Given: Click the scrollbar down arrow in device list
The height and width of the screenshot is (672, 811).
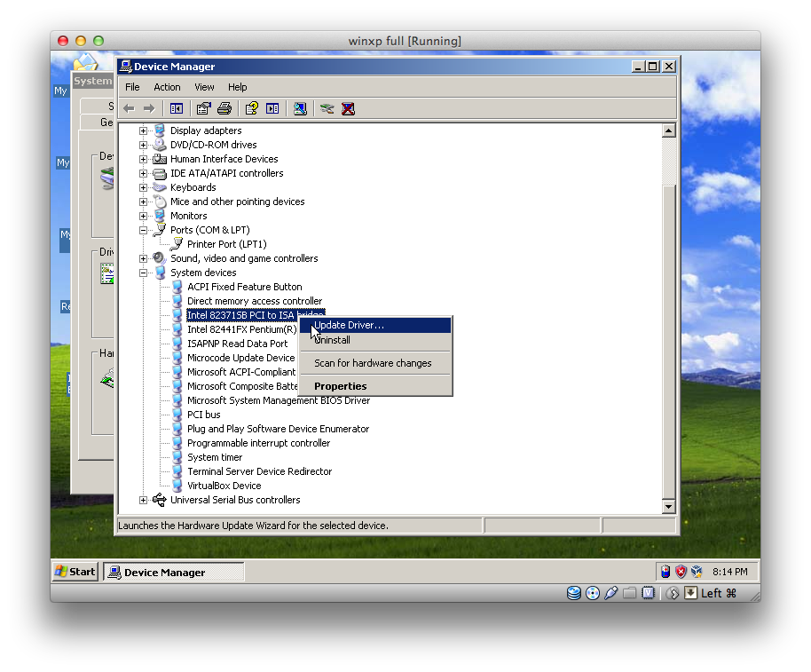Looking at the screenshot, I should pyautogui.click(x=668, y=507).
